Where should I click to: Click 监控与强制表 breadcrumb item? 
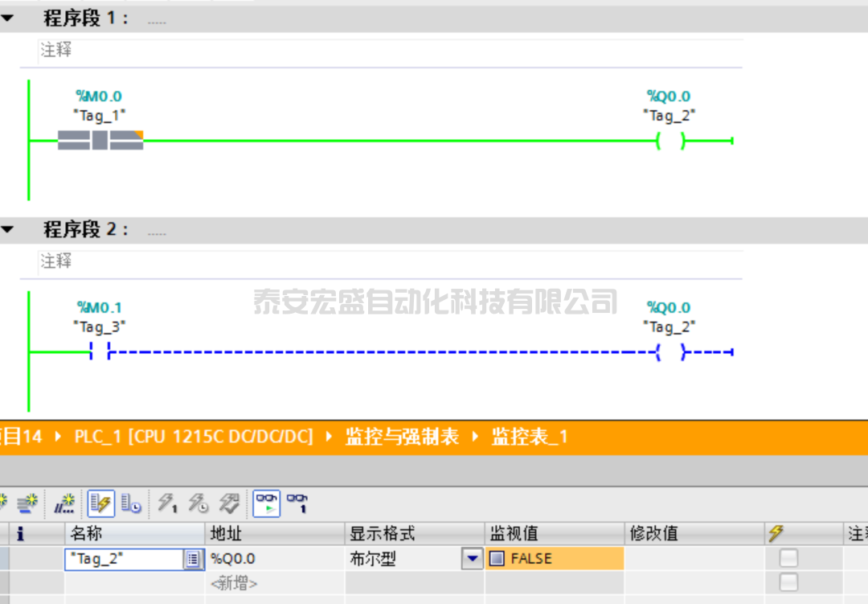point(402,437)
